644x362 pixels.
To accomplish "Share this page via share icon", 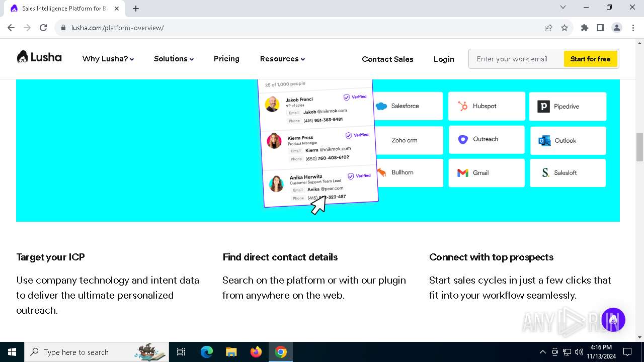I will click(x=548, y=28).
